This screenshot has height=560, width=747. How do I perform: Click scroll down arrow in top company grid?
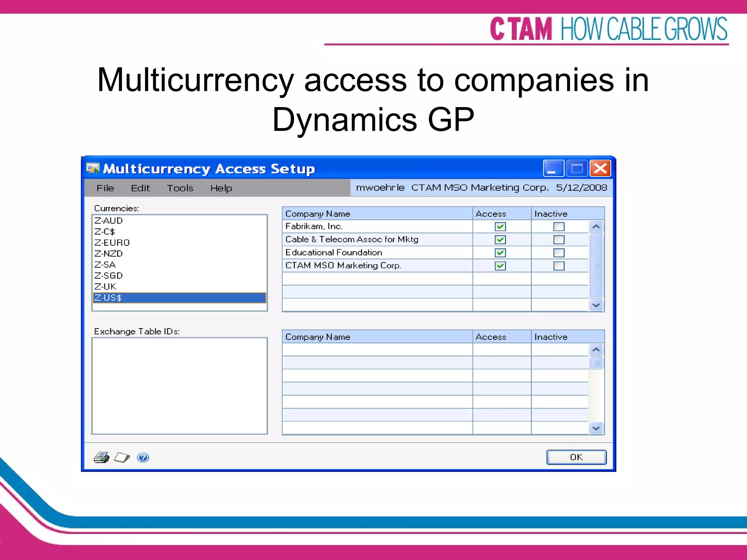coord(596,305)
